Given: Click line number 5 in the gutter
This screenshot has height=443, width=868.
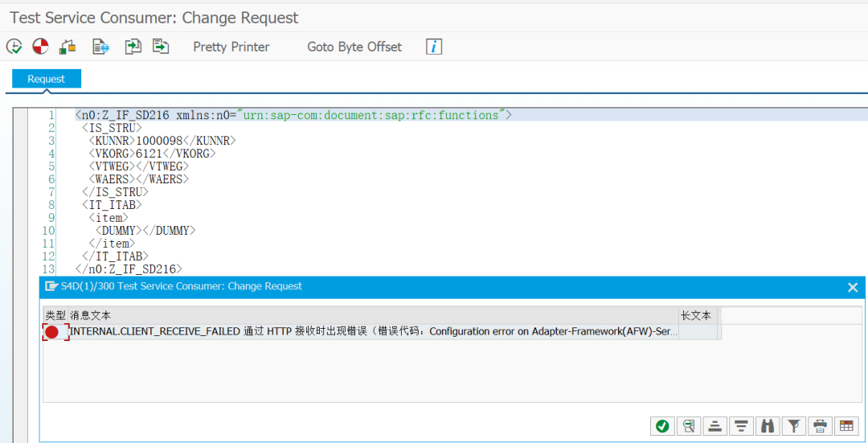Looking at the screenshot, I should click(x=51, y=166).
